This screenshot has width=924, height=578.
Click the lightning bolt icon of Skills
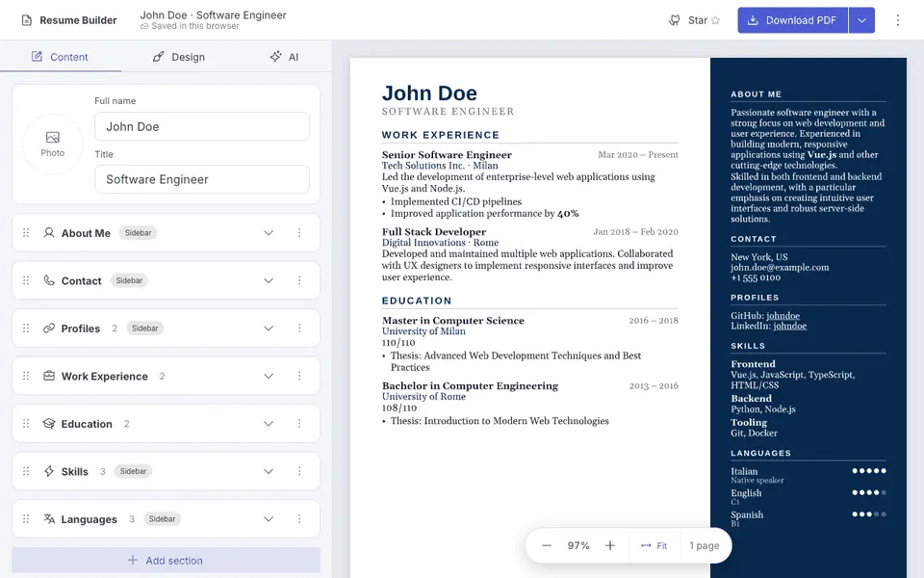pyautogui.click(x=49, y=471)
